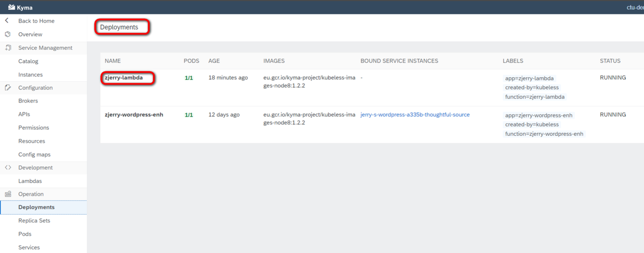Image resolution: width=644 pixels, height=253 pixels.
Task: Click the Operation chart icon
Action: [8, 194]
